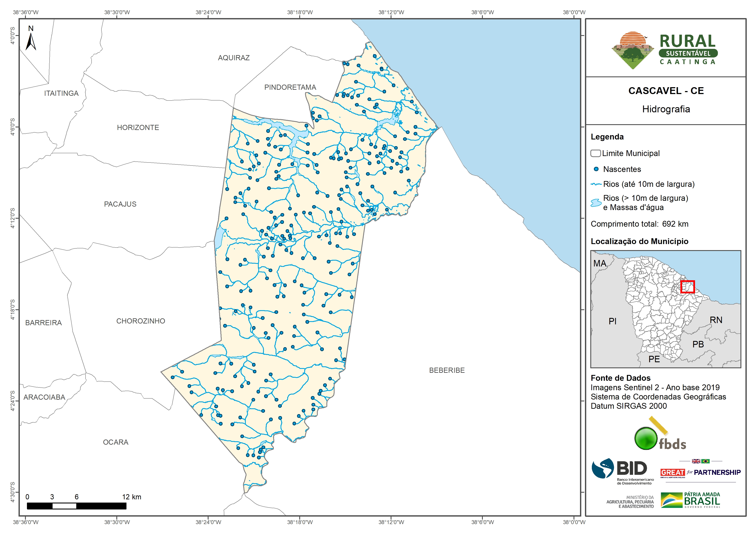
Task: Click the GREAT for Partnership logo
Action: pyautogui.click(x=700, y=472)
